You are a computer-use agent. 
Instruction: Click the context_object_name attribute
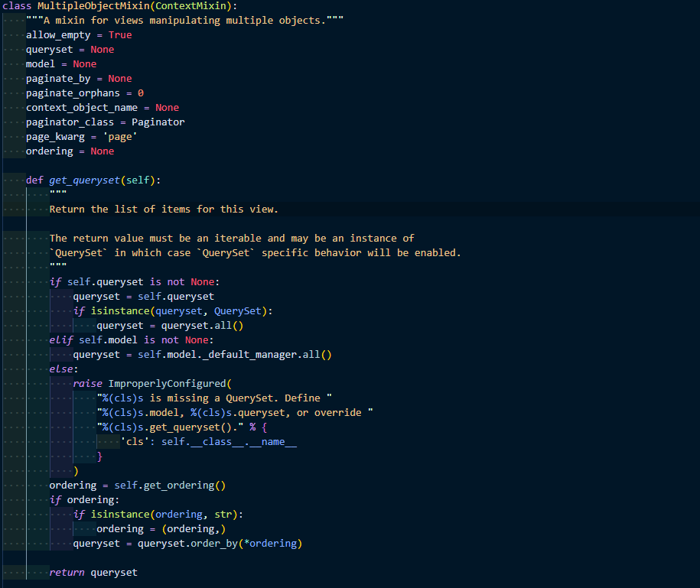click(x=82, y=108)
